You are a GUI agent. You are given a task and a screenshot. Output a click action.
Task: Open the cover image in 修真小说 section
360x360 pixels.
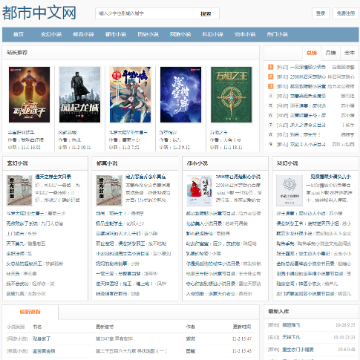point(109,190)
